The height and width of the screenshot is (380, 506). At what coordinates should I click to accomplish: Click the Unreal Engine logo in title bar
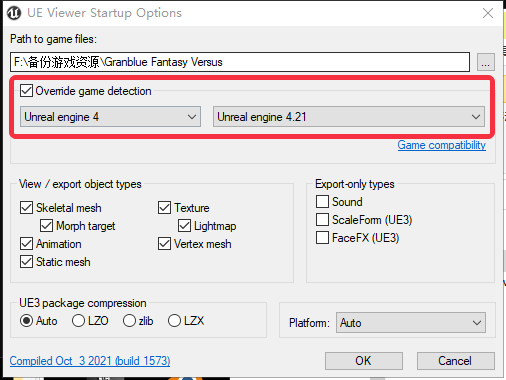pos(14,13)
